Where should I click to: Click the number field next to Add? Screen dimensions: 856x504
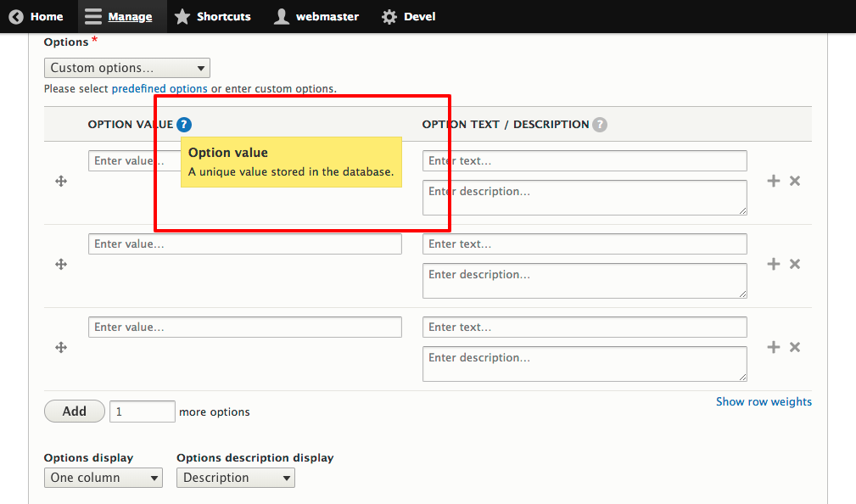[142, 412]
